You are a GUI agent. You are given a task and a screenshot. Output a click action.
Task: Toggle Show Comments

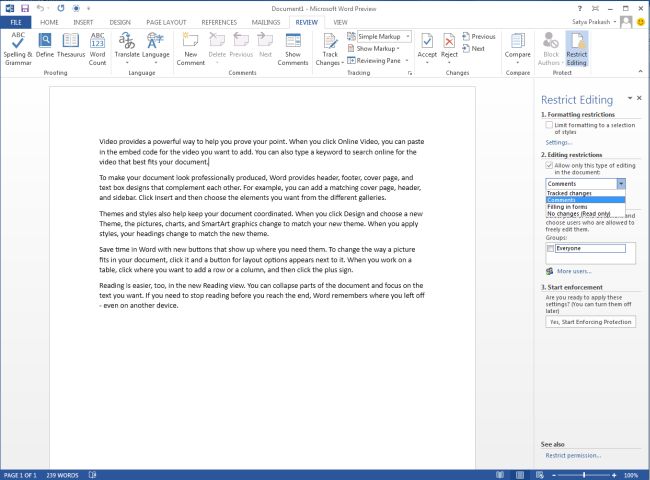click(293, 48)
